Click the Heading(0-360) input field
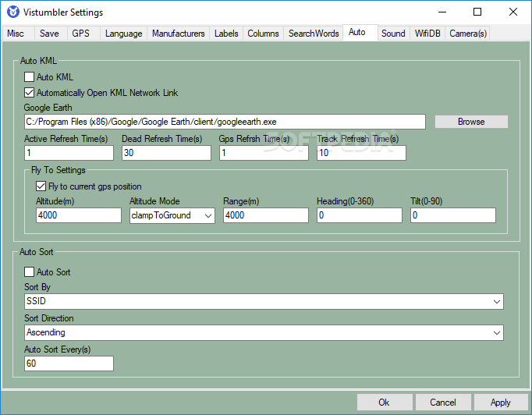Image resolution: width=532 pixels, height=415 pixels. (360, 215)
